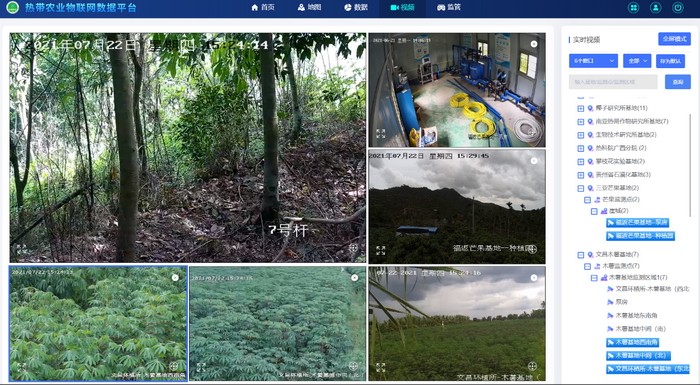This screenshot has height=385, width=700.
Task: Open the 6个窗口 window count dropdown
Action: [x=593, y=61]
